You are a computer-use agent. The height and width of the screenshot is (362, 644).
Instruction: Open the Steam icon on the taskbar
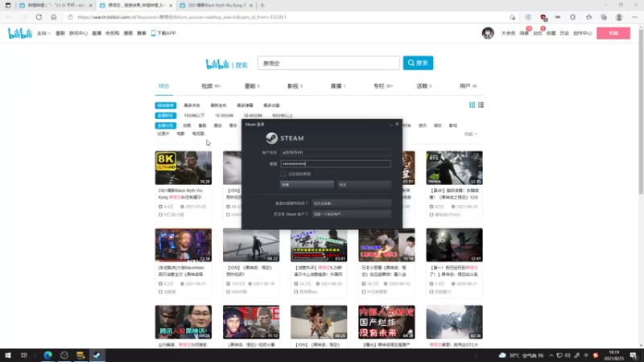[97, 356]
